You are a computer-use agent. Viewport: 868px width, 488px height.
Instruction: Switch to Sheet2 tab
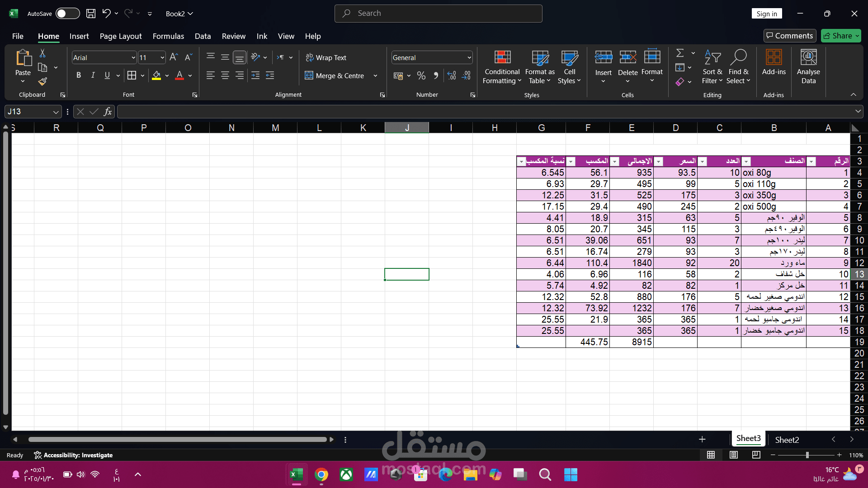(x=787, y=440)
